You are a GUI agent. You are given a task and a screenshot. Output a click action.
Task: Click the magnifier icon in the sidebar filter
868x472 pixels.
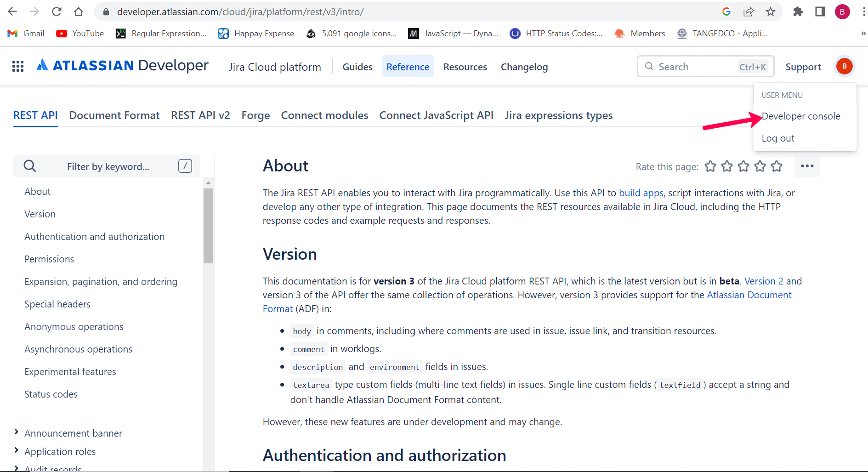tap(29, 166)
